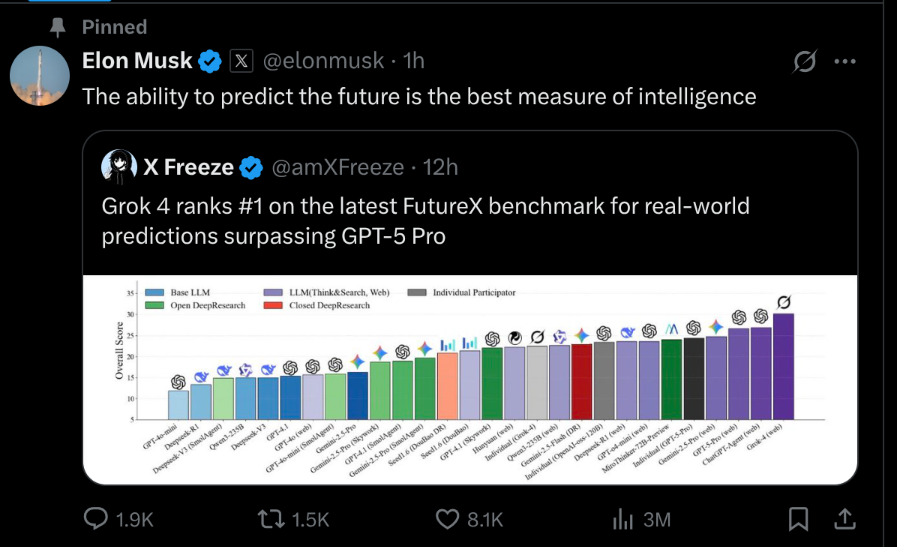Like the post with heart icon
Viewport: 897px width, 547px height.
(x=447, y=519)
